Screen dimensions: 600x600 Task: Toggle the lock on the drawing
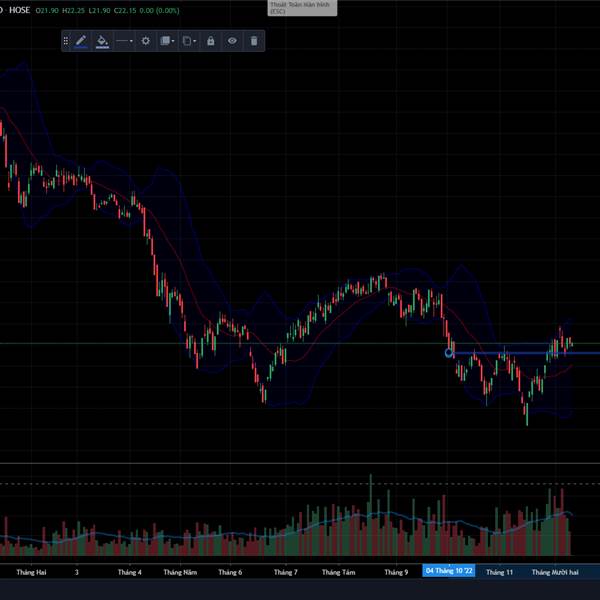point(210,41)
